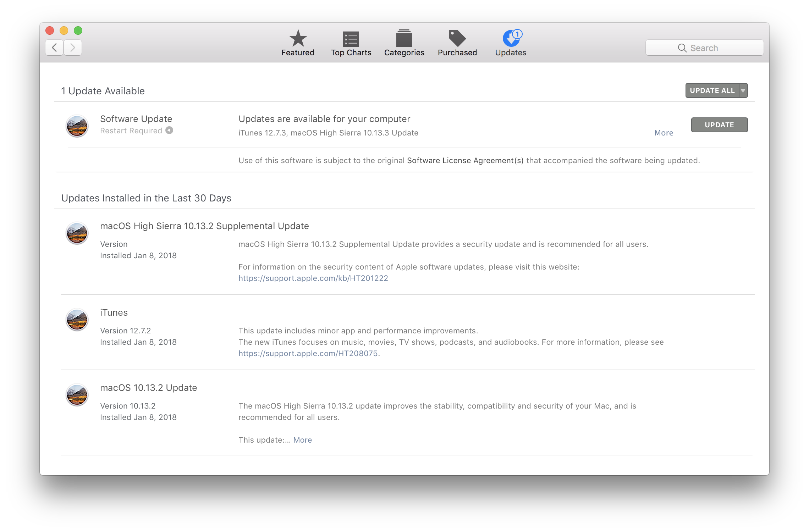This screenshot has width=809, height=532.
Task: Click the Supplemental Update High Sierra icon
Action: (x=77, y=233)
